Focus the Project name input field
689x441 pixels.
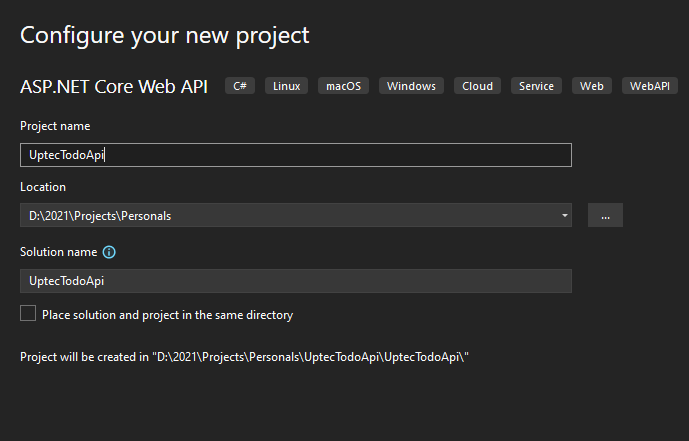coord(295,155)
